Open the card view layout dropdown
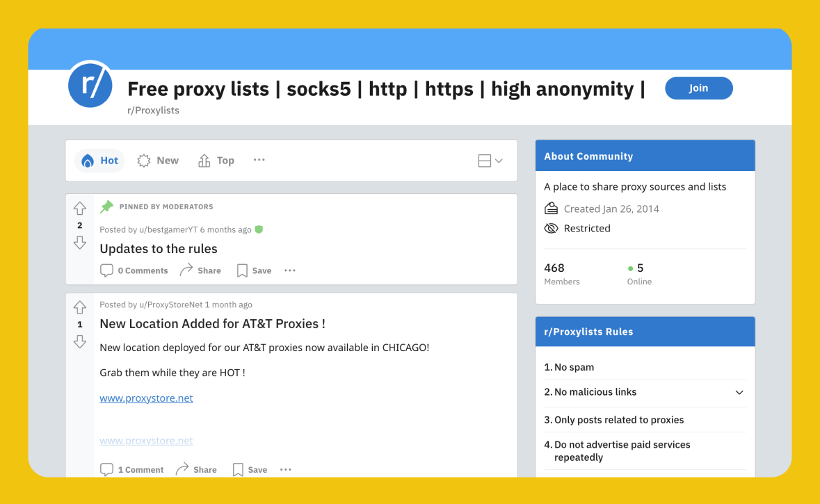This screenshot has height=504, width=820. pos(490,160)
